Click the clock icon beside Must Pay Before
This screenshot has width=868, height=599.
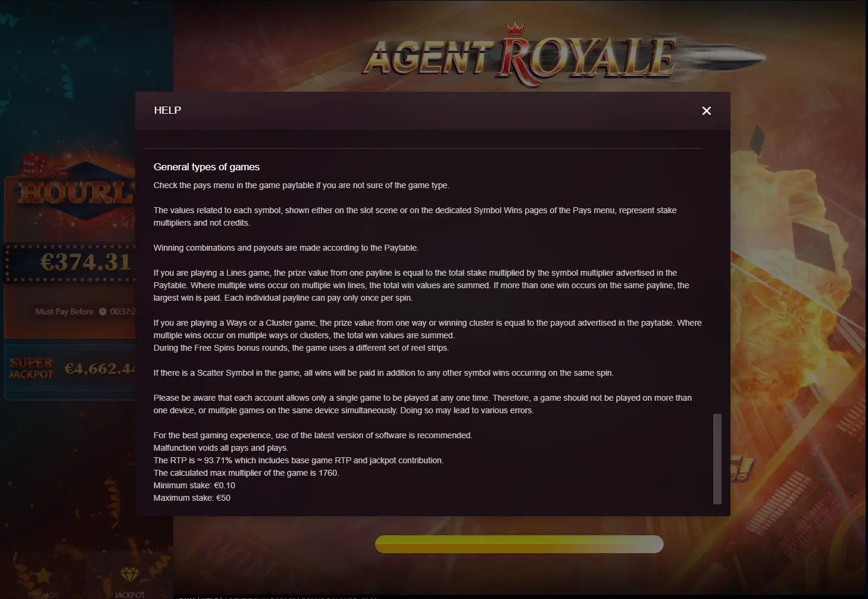102,311
